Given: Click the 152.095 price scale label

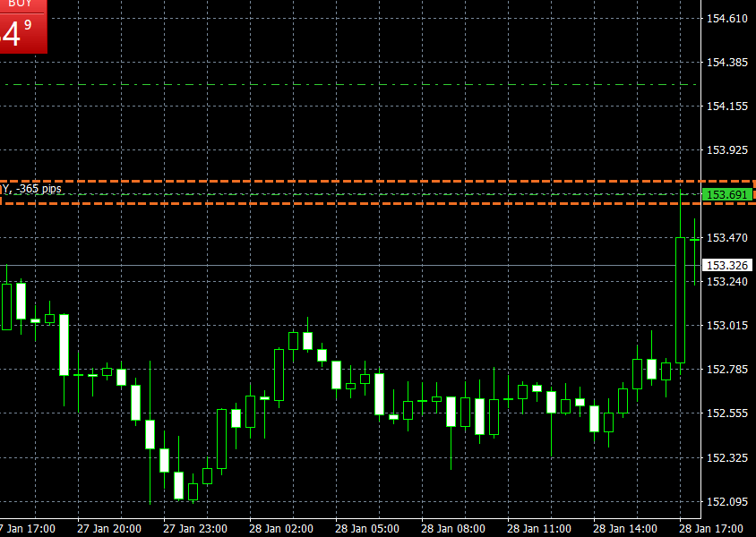Looking at the screenshot, I should [726, 501].
